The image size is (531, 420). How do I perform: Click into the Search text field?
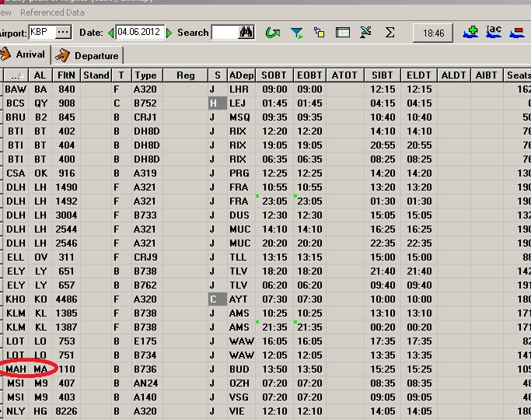click(x=224, y=33)
